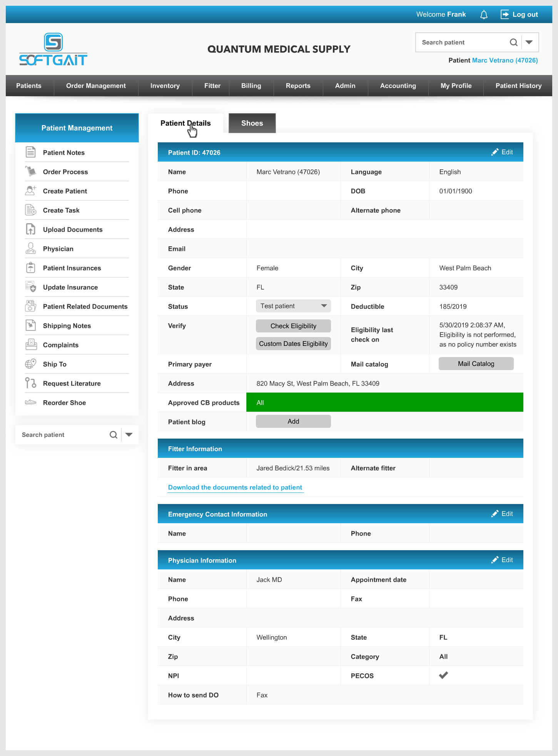The height and width of the screenshot is (756, 558).
Task: Switch to the Shoes tab
Action: coord(252,123)
